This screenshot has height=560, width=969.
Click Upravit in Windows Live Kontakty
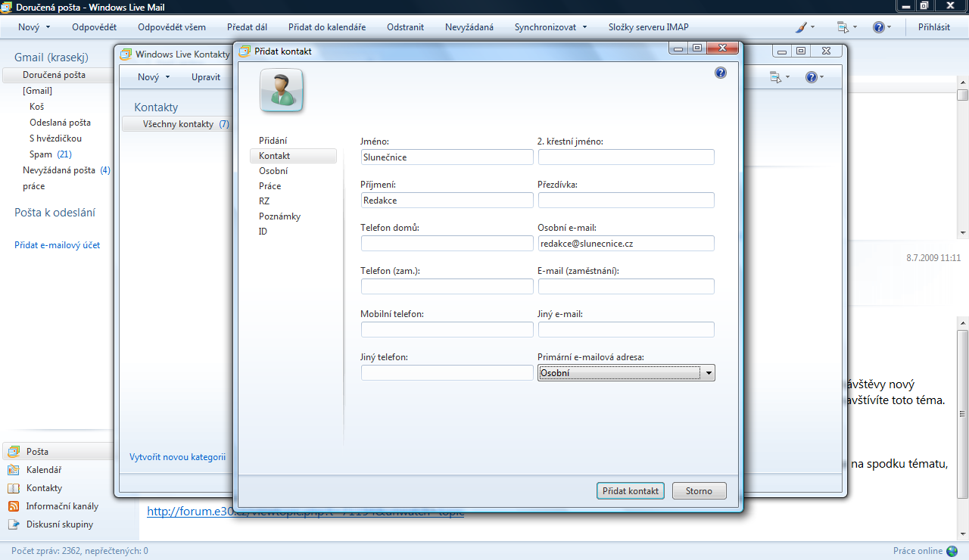[x=206, y=77]
